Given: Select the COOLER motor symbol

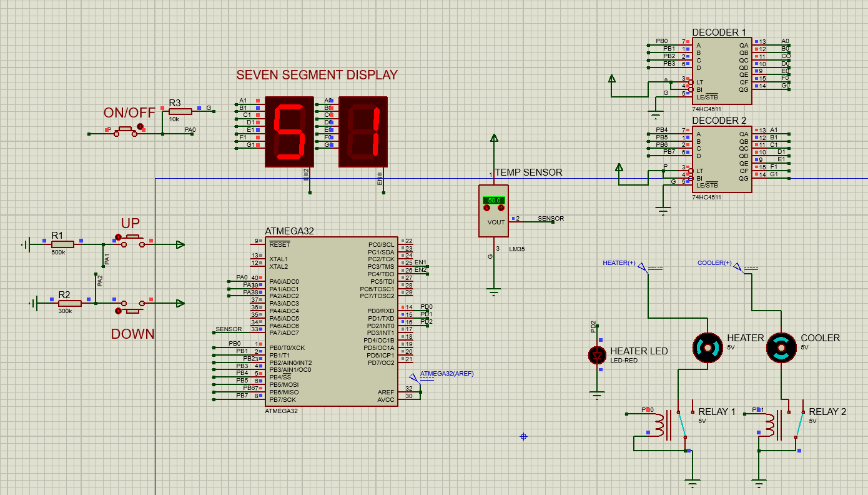Looking at the screenshot, I should (781, 347).
